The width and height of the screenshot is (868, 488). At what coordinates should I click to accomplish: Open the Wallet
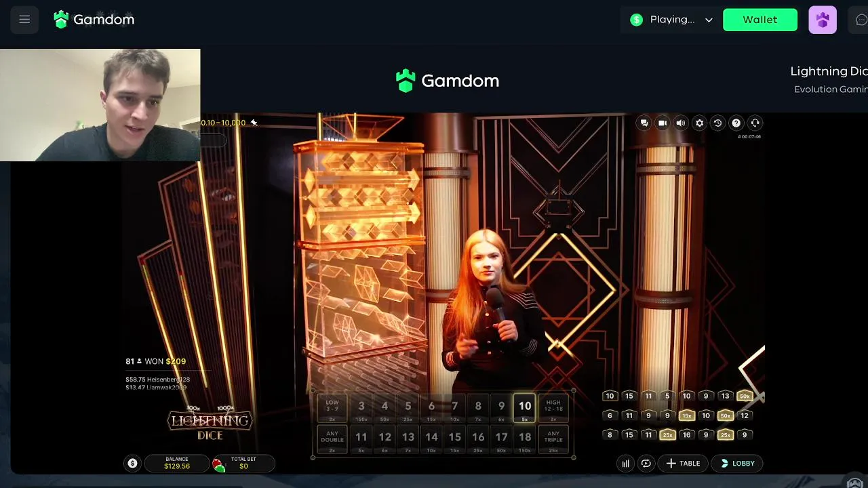[760, 20]
